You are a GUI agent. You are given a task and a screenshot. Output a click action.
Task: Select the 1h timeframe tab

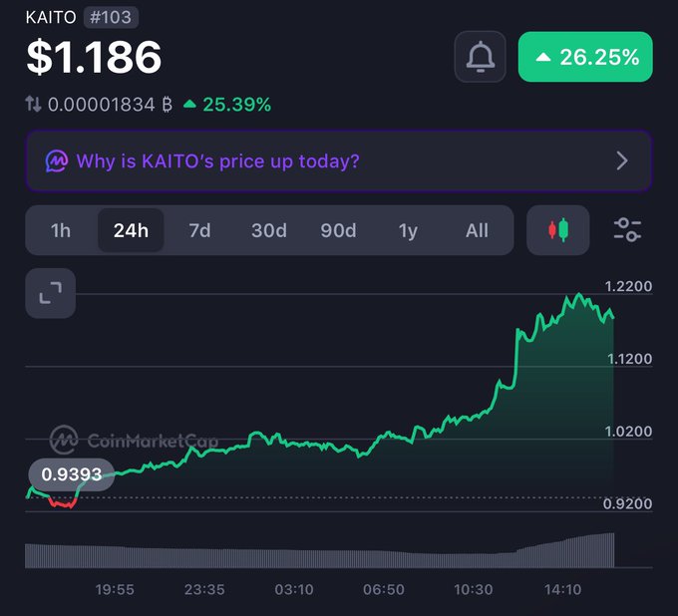(61, 230)
